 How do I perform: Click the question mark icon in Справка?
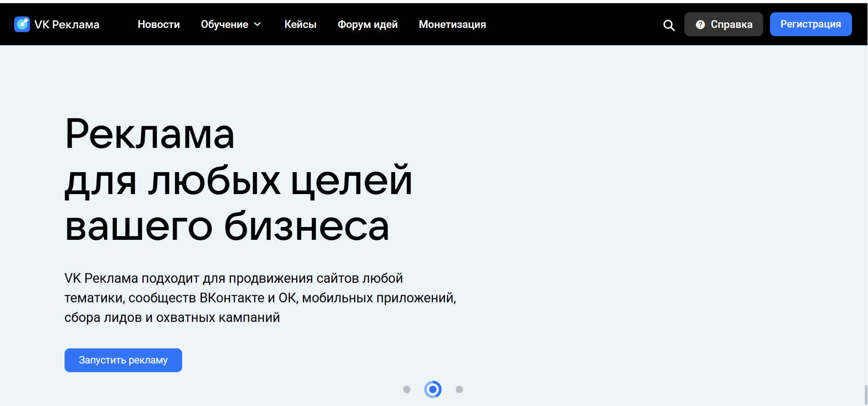click(700, 25)
